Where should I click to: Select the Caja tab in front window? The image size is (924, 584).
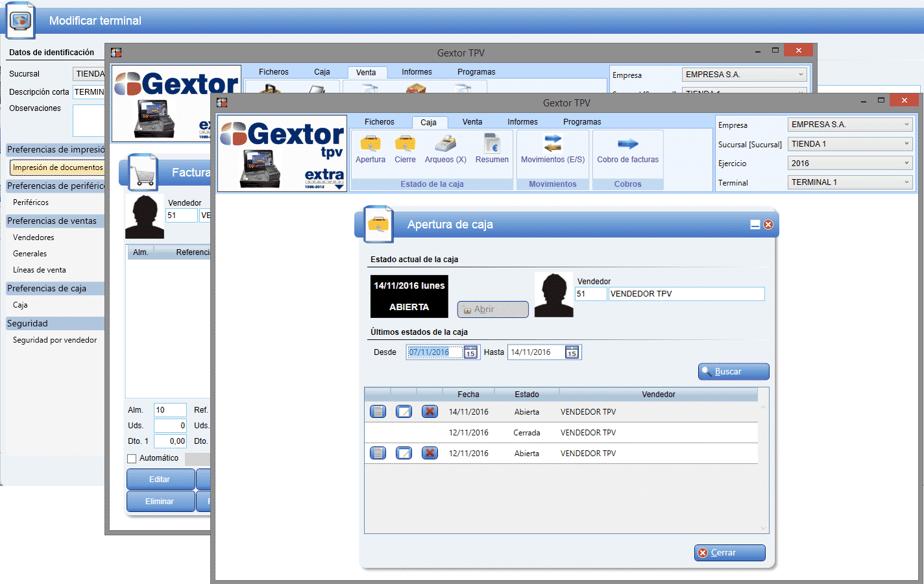428,122
